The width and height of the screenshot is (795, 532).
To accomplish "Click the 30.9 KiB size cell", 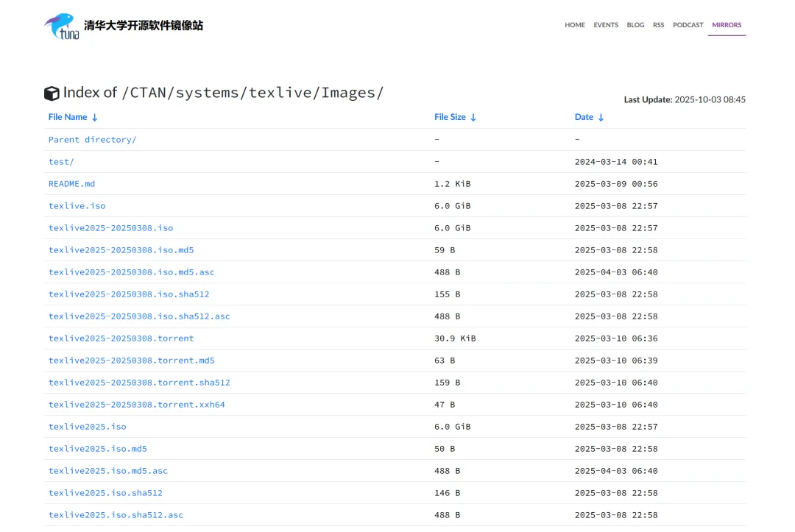I will coord(455,338).
